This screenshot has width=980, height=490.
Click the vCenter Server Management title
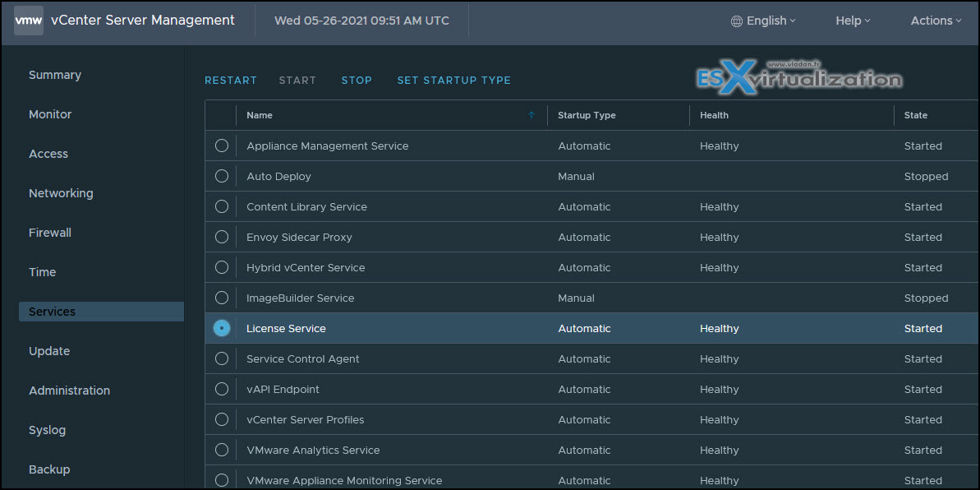point(142,20)
